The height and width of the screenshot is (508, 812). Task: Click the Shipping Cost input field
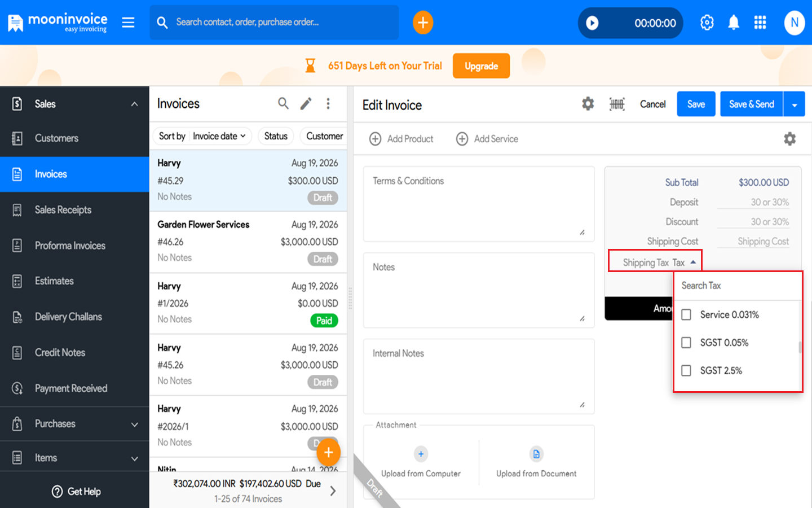click(x=753, y=242)
